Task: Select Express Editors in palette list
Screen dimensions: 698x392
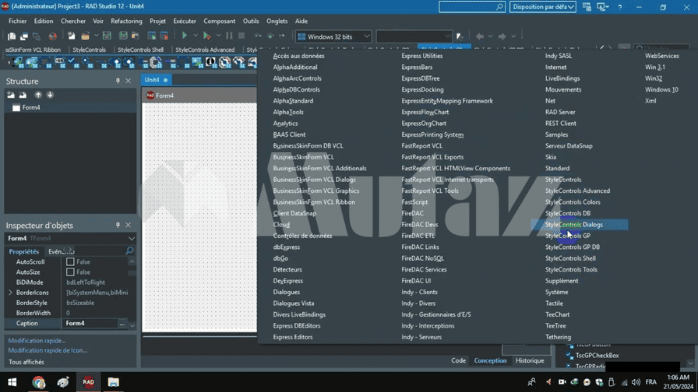Action: click(x=292, y=337)
